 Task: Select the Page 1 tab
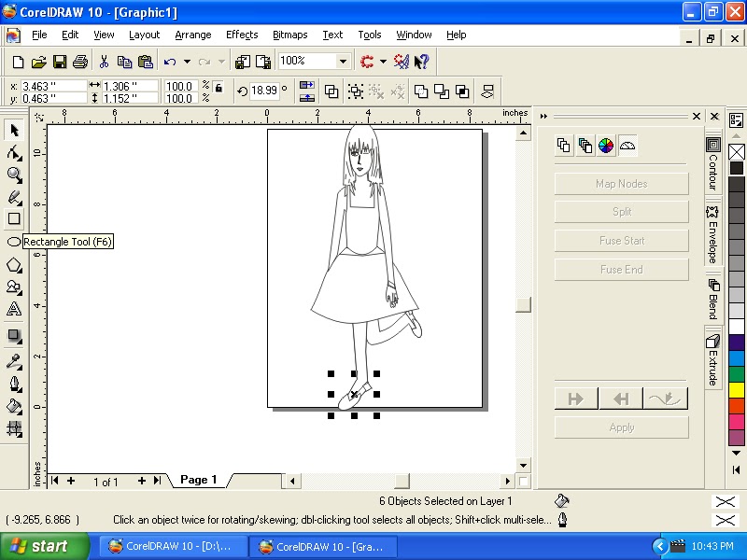198,480
